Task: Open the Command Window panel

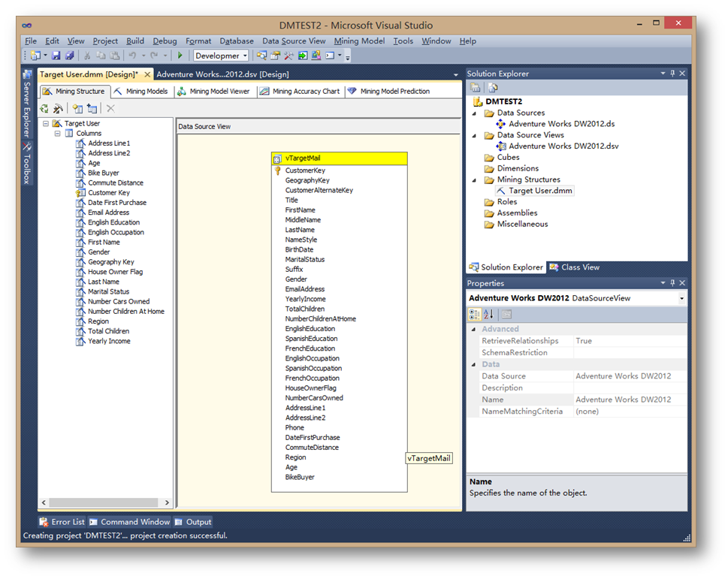Action: tap(130, 522)
